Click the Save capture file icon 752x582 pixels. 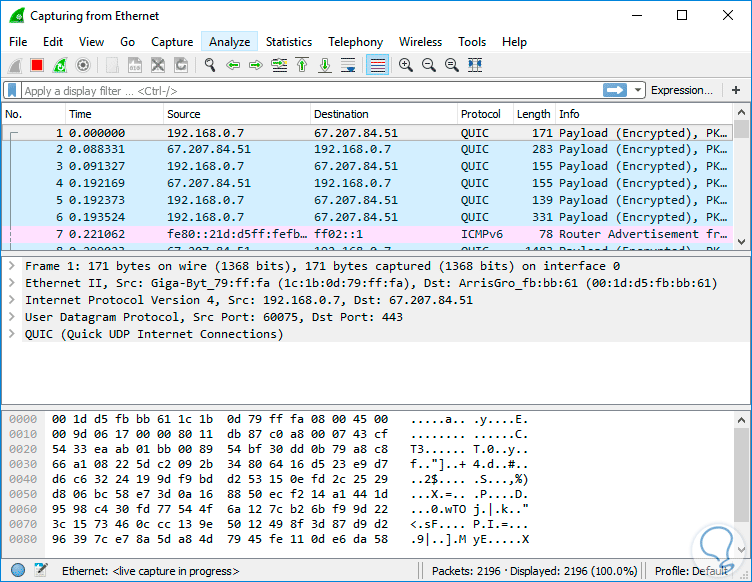pos(135,65)
